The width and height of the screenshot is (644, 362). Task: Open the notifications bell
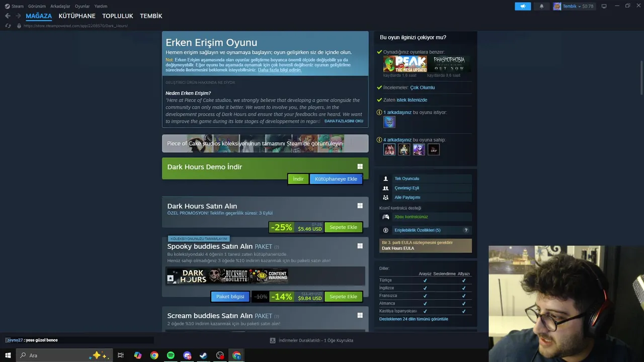[x=542, y=6]
